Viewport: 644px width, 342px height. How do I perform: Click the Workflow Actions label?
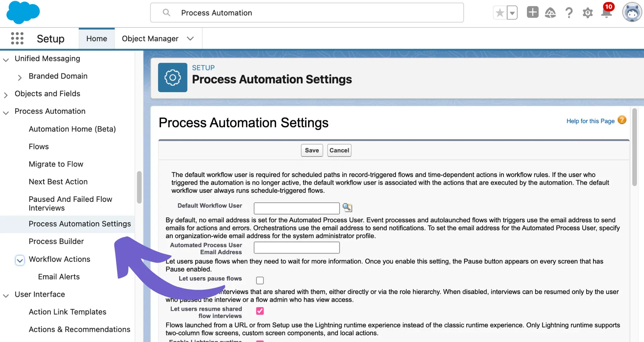59,259
